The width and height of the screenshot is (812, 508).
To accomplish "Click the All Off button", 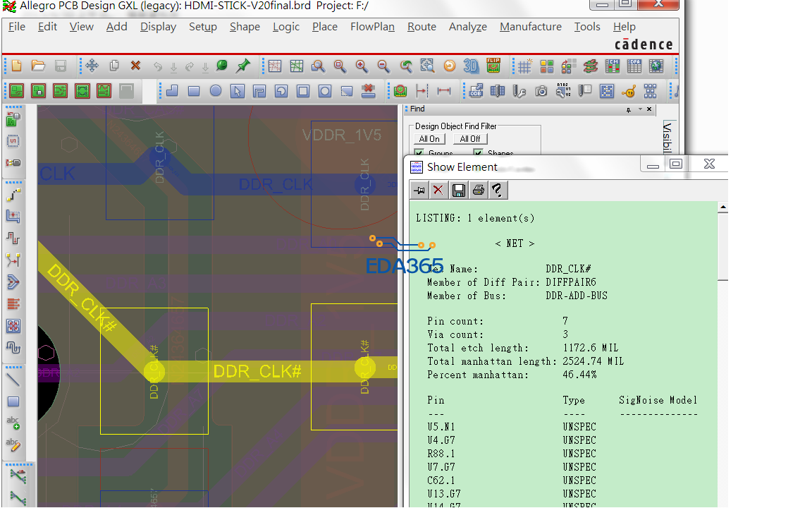I will click(x=470, y=139).
